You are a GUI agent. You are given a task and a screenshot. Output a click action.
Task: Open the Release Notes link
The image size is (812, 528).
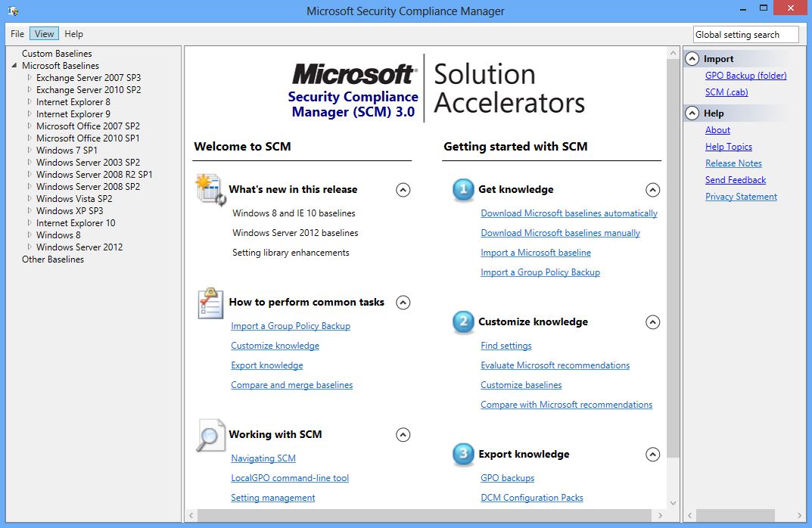coord(733,163)
